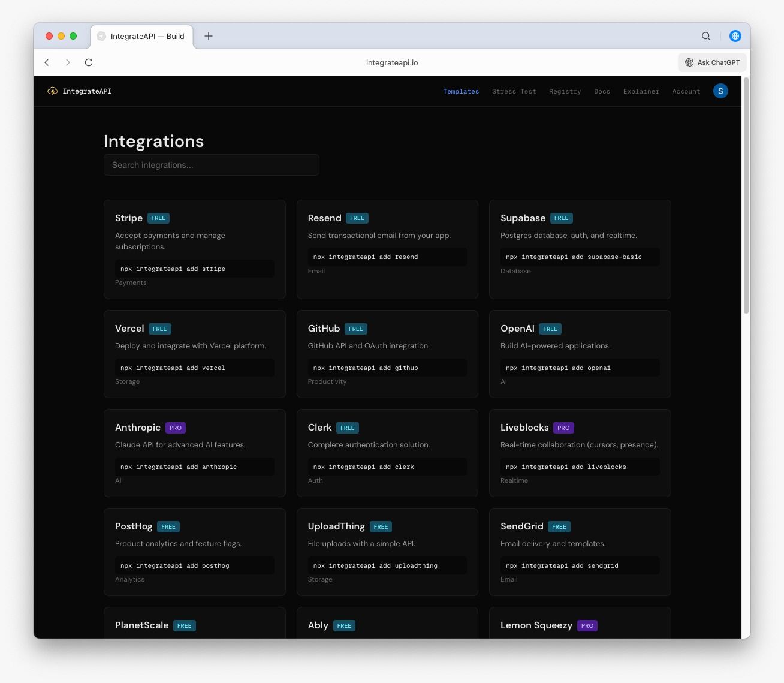This screenshot has height=683, width=784.
Task: Open the Account nav link
Action: click(x=686, y=92)
